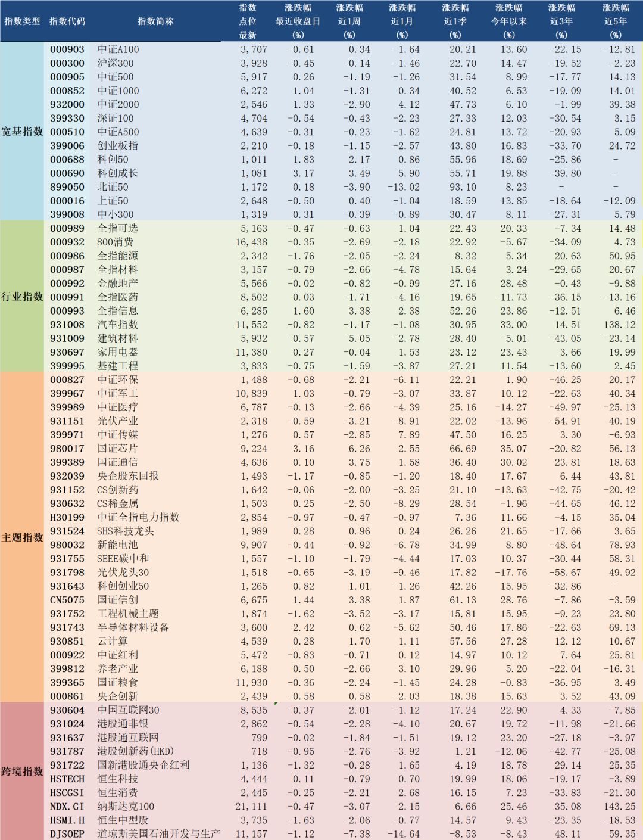Click the 138.12 five-year value for 汽车指数
Viewport: 643px width, 840px height.
coord(620,325)
